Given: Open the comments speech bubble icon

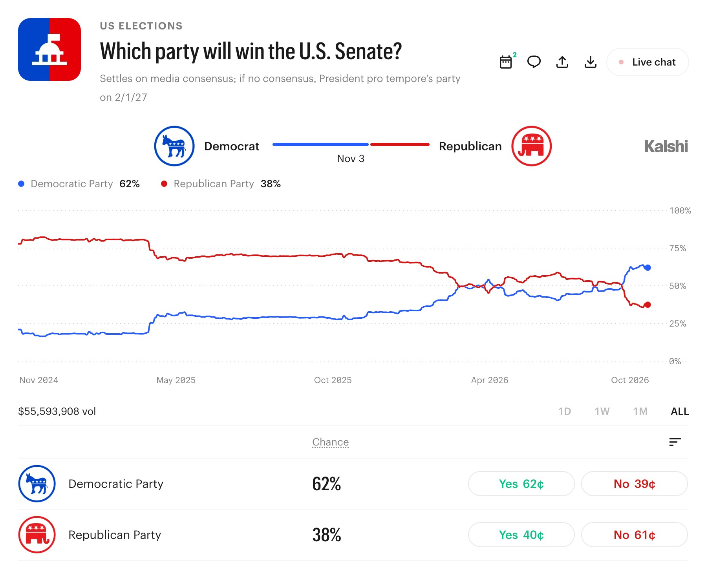Looking at the screenshot, I should pyautogui.click(x=534, y=62).
